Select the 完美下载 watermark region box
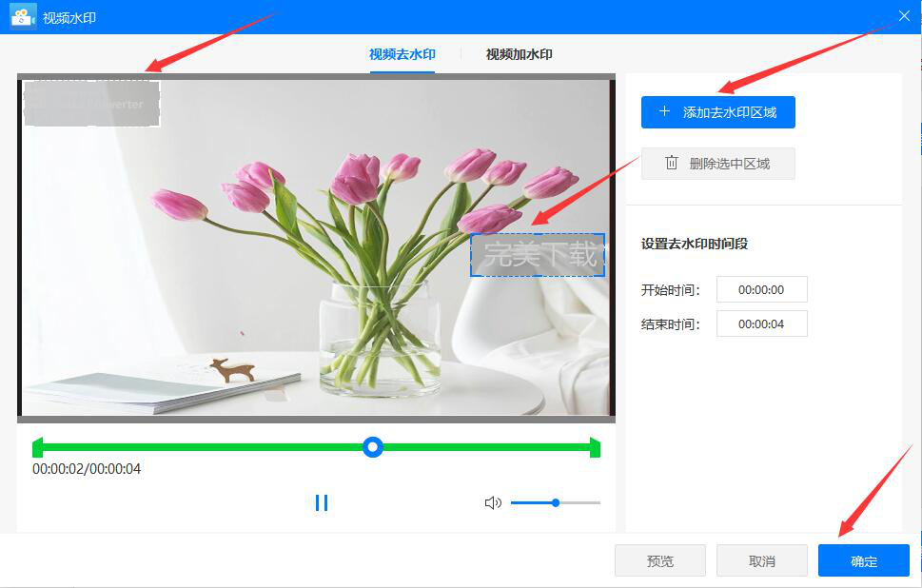The width and height of the screenshot is (922, 588). (x=538, y=255)
